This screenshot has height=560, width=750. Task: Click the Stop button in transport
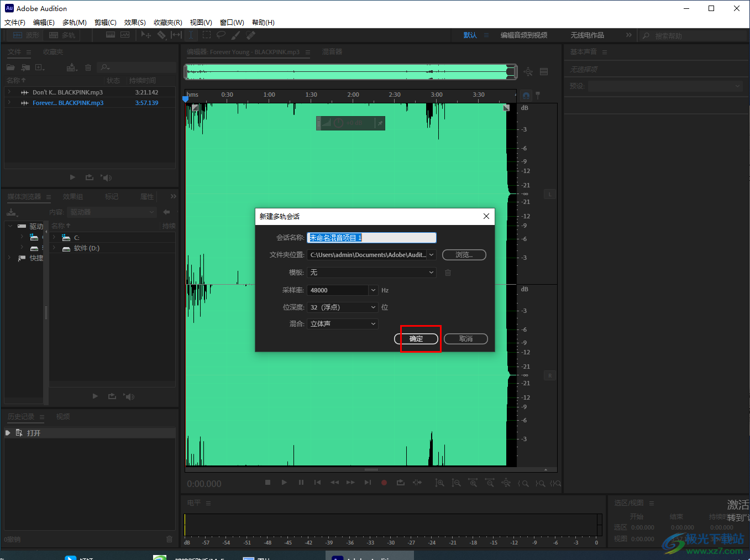pyautogui.click(x=268, y=483)
